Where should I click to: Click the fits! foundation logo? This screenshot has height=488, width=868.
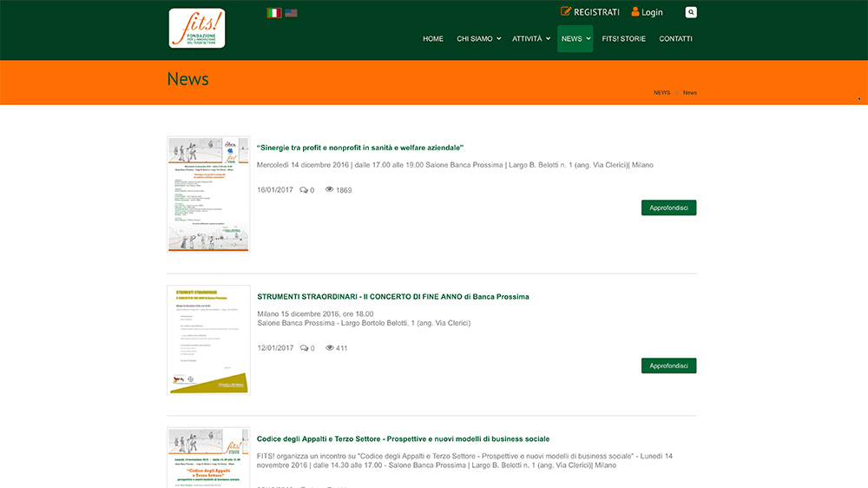click(x=197, y=28)
